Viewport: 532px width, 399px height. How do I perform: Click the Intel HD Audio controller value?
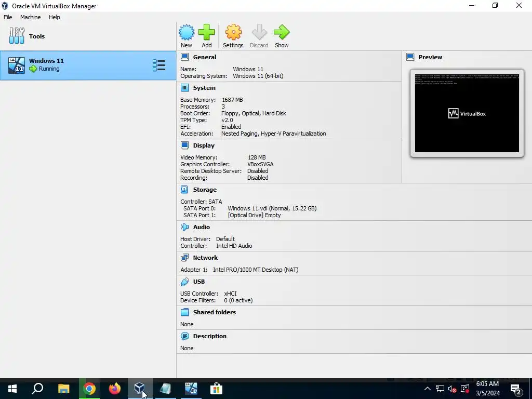[234, 246]
